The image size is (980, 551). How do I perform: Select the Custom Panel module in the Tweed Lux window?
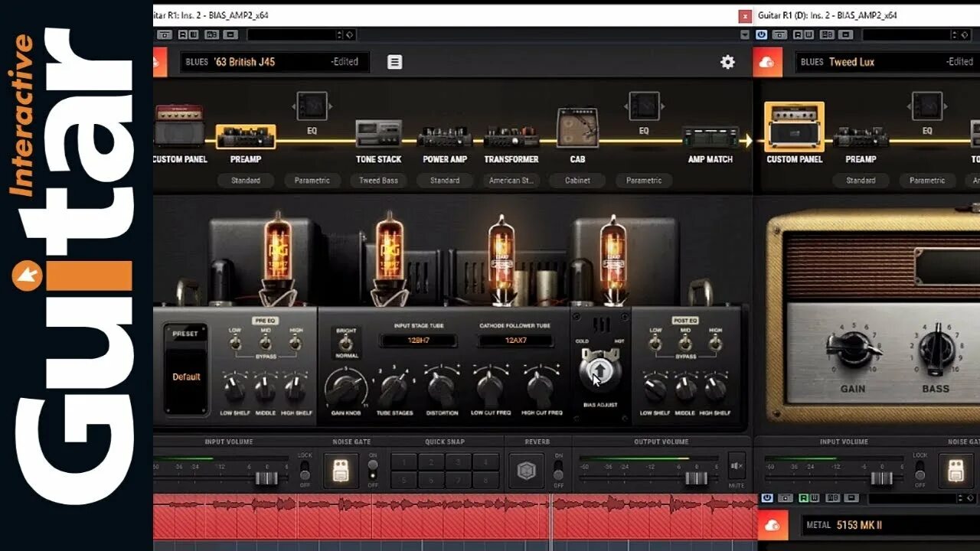pyautogui.click(x=794, y=126)
